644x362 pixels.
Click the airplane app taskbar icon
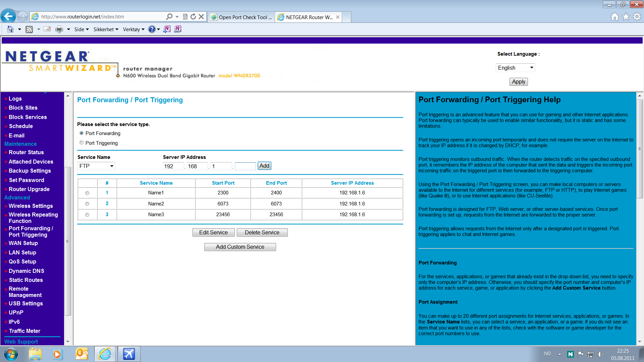pos(129,354)
